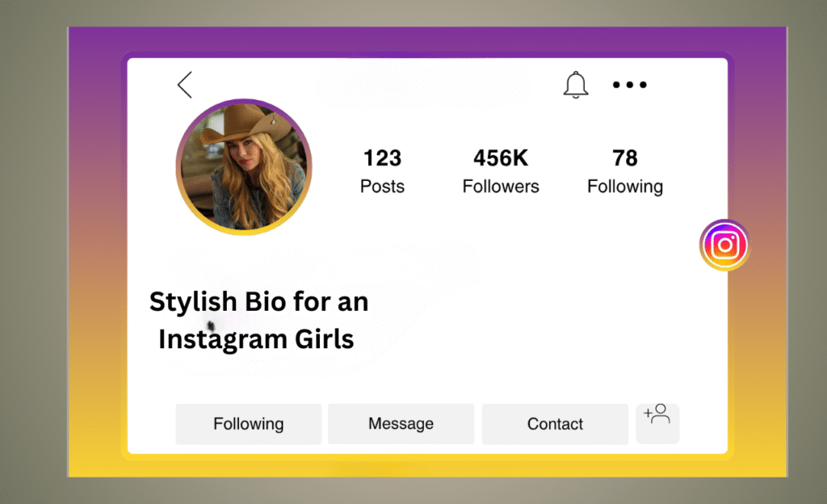This screenshot has height=504, width=827.
Task: Open contact options with the Contact button
Action: coord(555,423)
